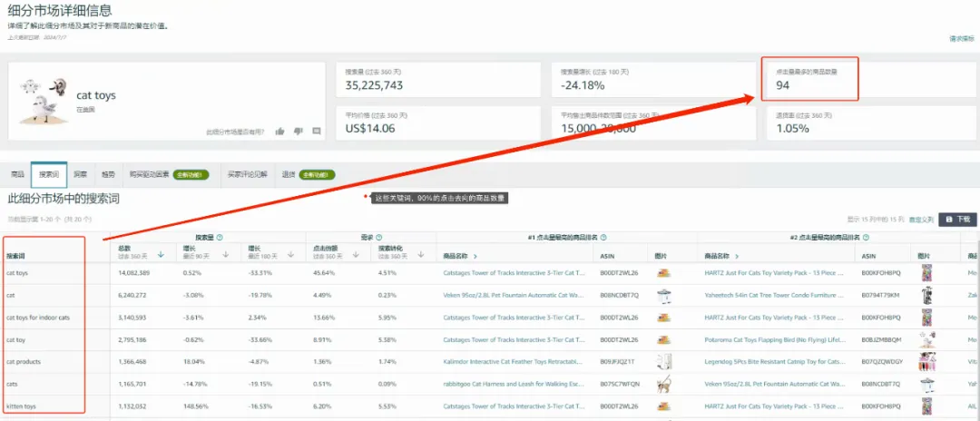Click the conversion value 5.95%

point(387,318)
